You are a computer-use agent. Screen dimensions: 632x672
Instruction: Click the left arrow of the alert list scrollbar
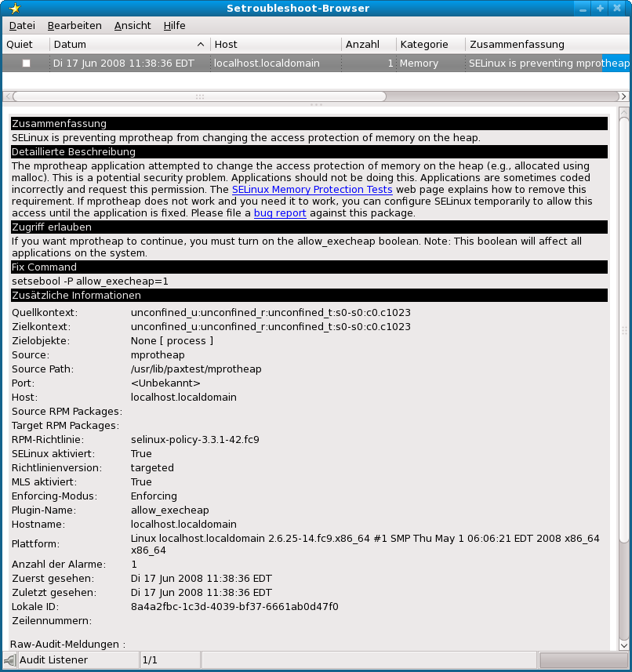coord(8,96)
